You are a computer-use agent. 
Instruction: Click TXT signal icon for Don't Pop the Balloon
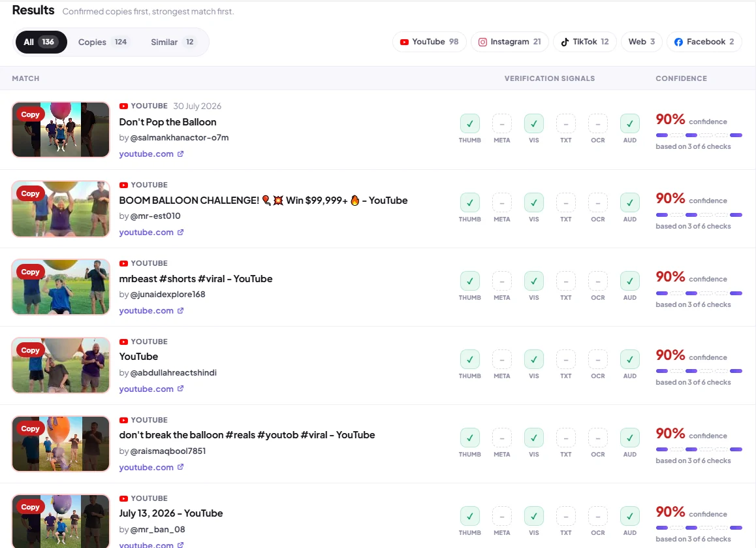565,124
